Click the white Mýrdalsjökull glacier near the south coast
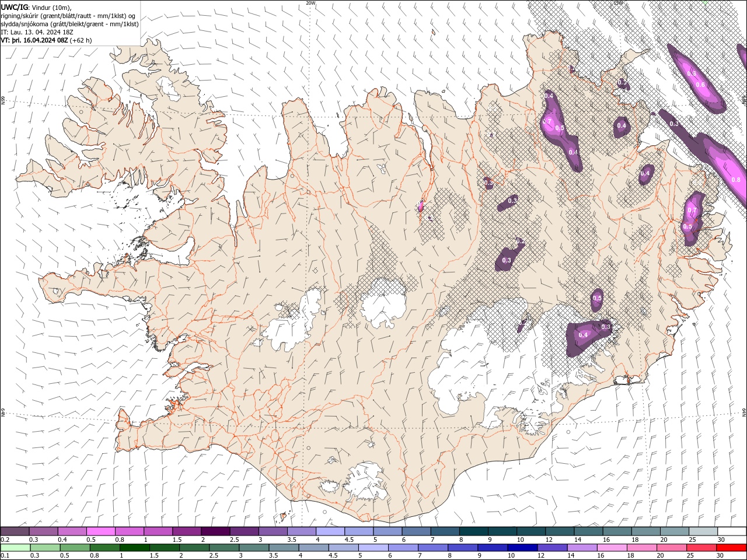This screenshot has height=560, width=747. pos(365,481)
